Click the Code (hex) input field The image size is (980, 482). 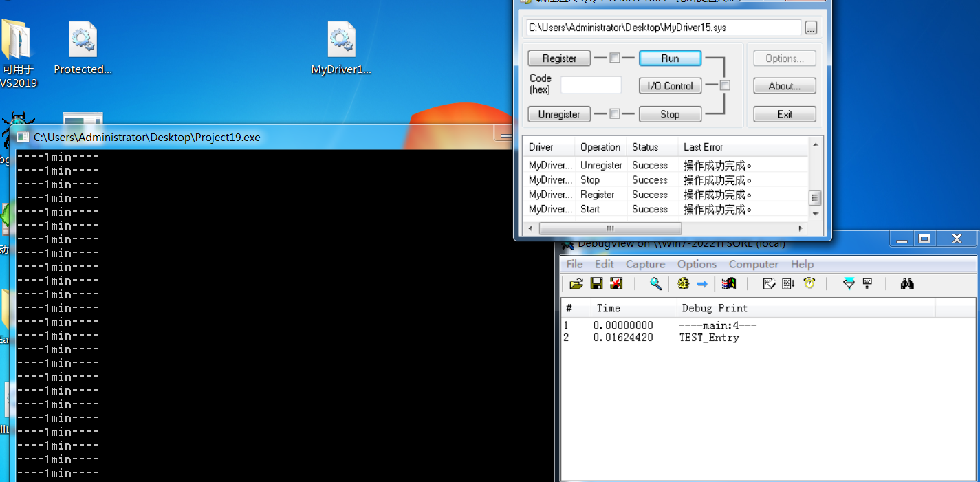pyautogui.click(x=591, y=85)
